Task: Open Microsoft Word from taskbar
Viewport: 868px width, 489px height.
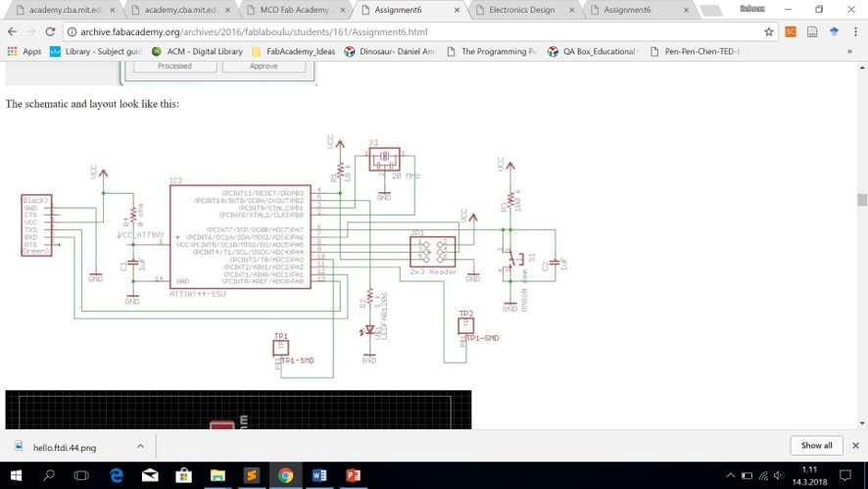Action: [x=318, y=475]
